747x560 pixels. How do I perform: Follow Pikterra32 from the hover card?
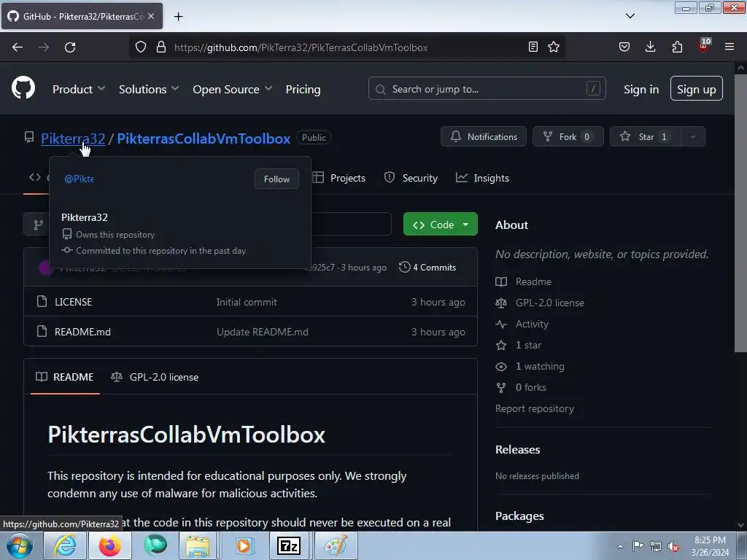pos(276,179)
